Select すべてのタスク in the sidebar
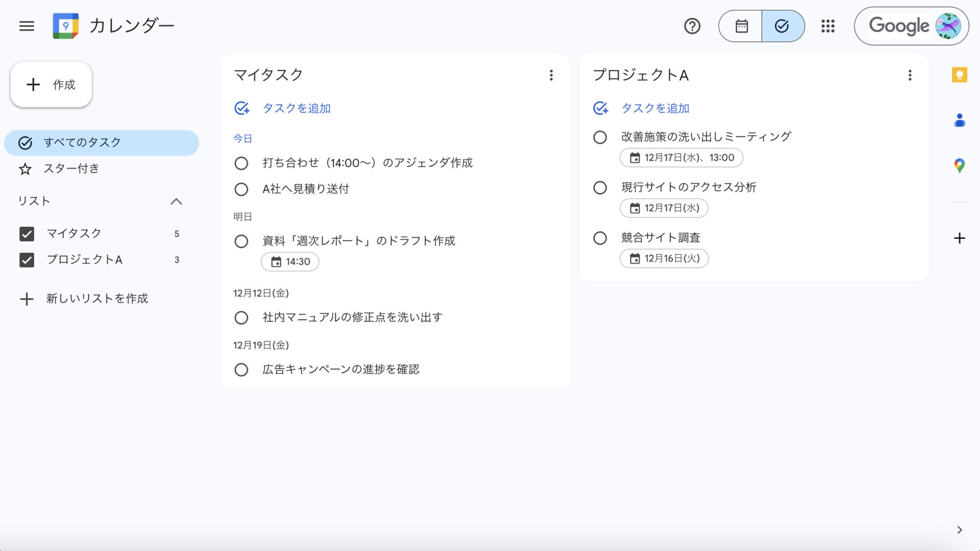Image resolution: width=980 pixels, height=551 pixels. (x=82, y=142)
